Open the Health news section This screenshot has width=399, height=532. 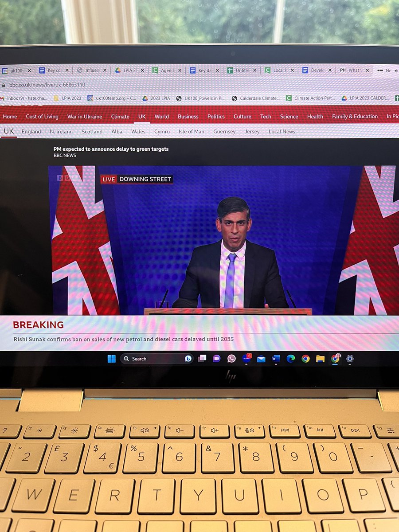click(x=315, y=117)
